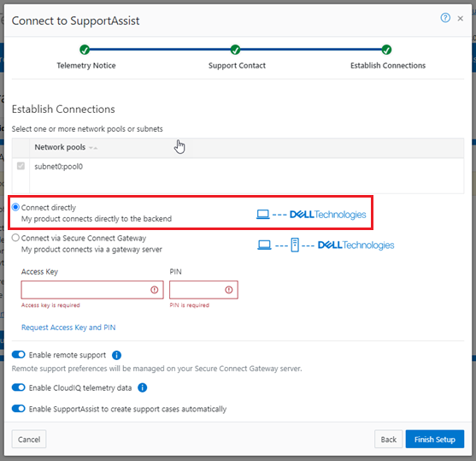The width and height of the screenshot is (476, 461).
Task: Click the laptop icon in gateway diagram
Action: 264,245
